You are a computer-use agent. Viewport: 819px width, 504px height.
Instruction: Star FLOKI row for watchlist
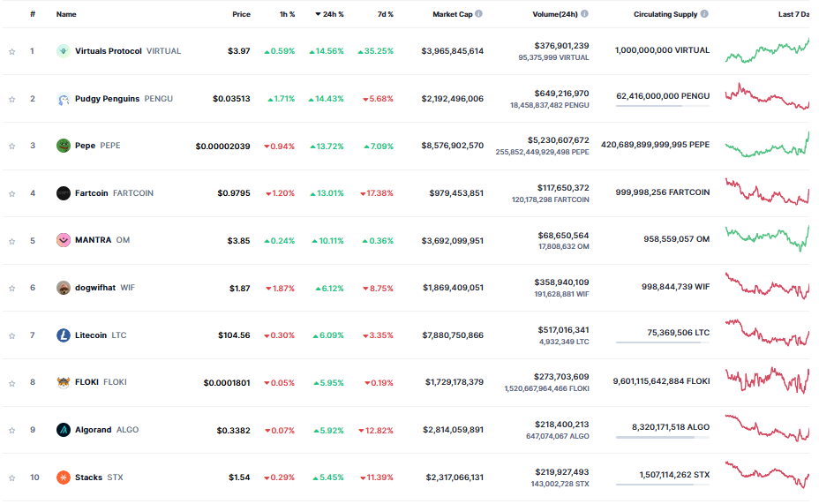click(12, 383)
